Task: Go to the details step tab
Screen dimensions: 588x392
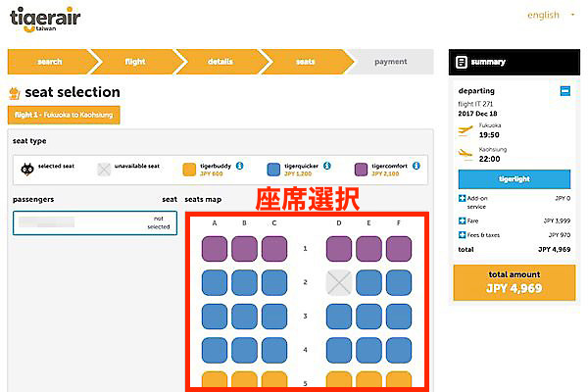Action: pos(220,62)
